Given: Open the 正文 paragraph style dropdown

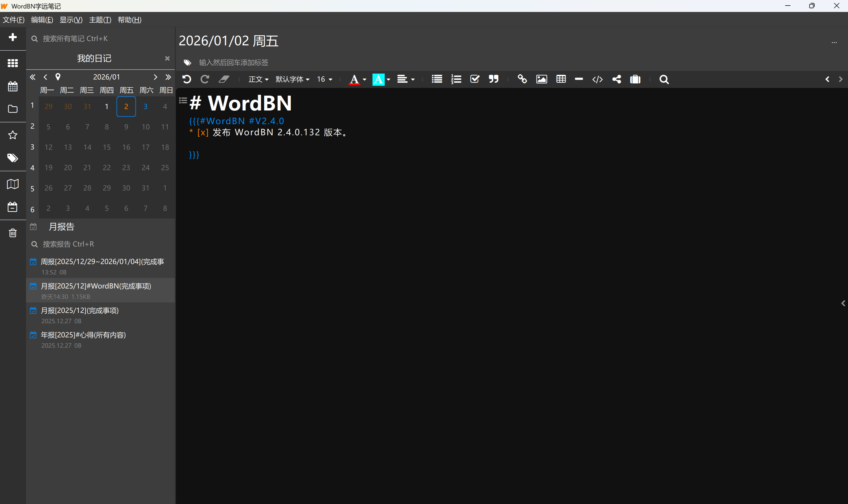Looking at the screenshot, I should [258, 79].
